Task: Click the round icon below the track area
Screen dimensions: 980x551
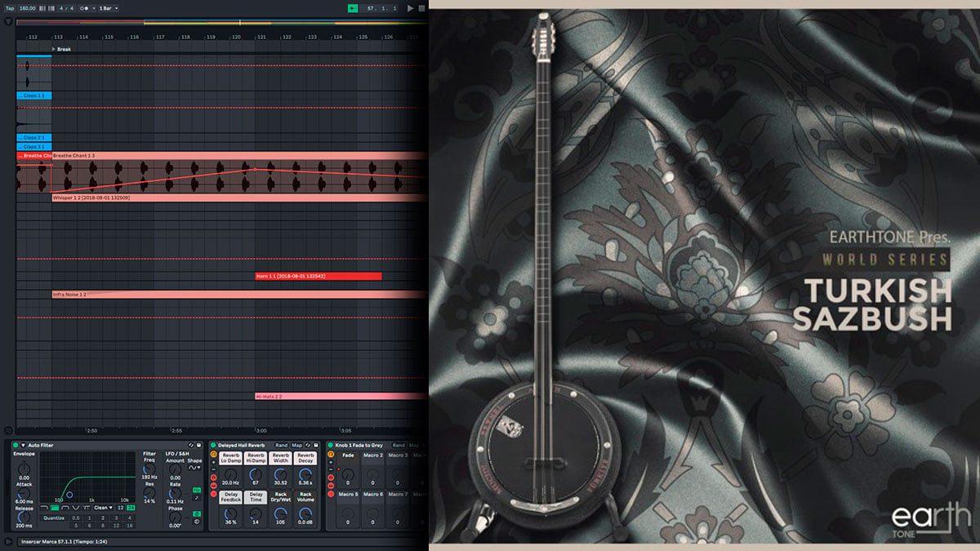Action: click(8, 430)
